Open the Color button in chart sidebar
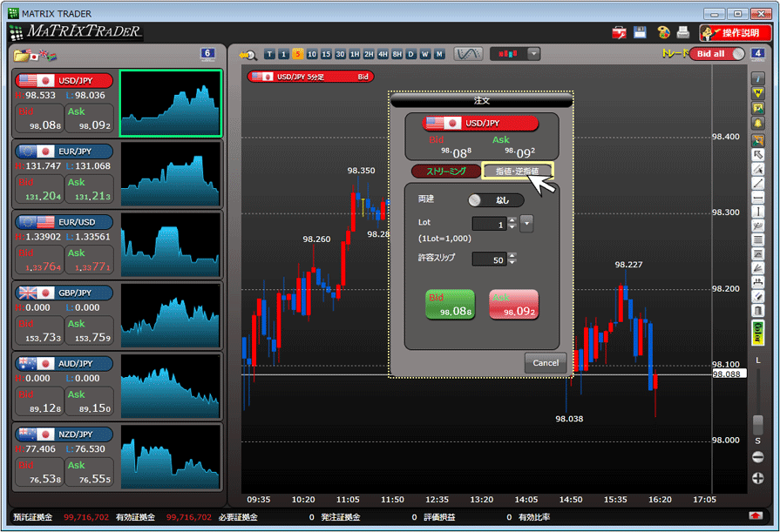 coord(757,333)
